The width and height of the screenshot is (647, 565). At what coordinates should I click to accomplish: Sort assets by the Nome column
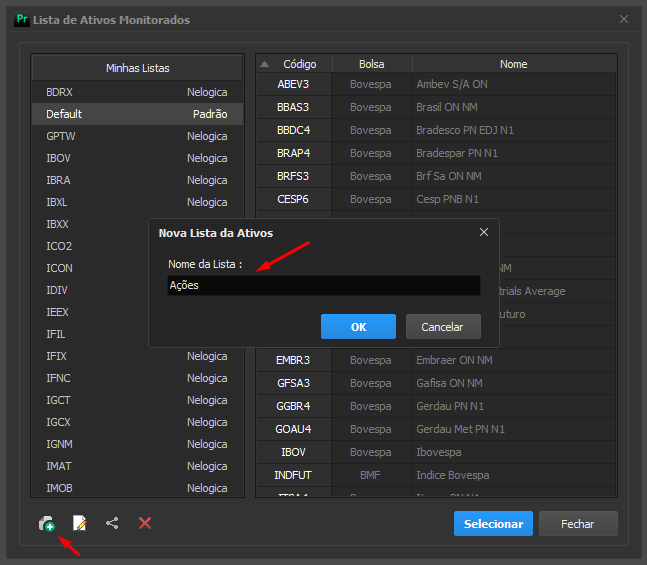point(514,64)
